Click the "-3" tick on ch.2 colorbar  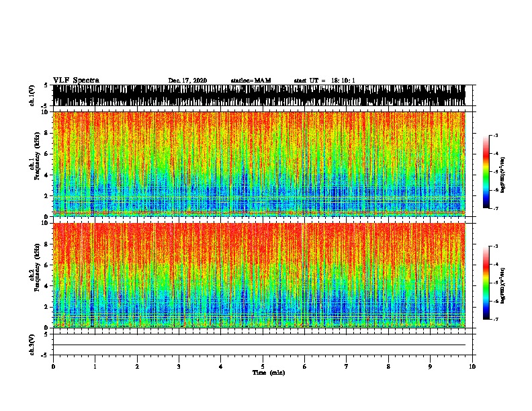[x=496, y=246]
